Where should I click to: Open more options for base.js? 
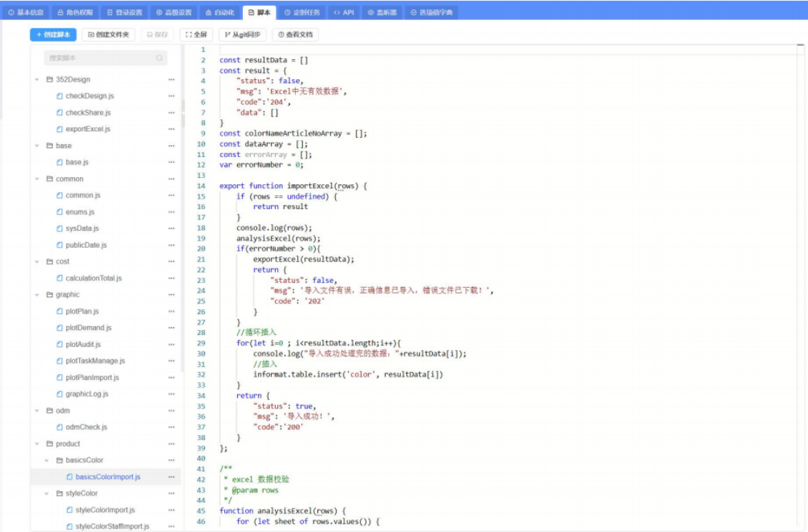click(x=171, y=161)
